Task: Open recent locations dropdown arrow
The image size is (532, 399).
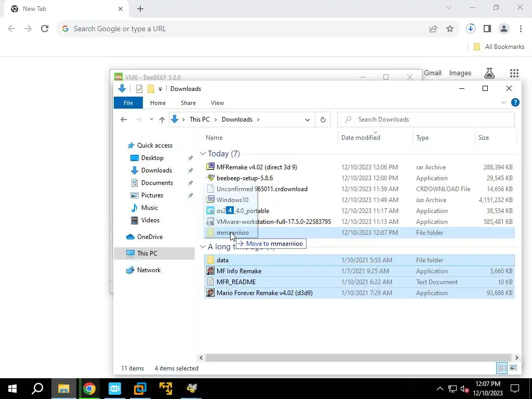Action: pos(151,119)
